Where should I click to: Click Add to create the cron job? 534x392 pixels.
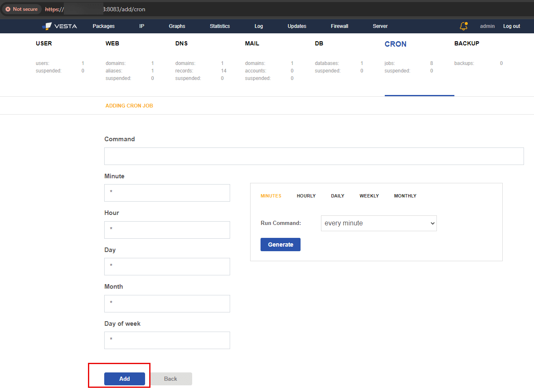click(x=124, y=379)
